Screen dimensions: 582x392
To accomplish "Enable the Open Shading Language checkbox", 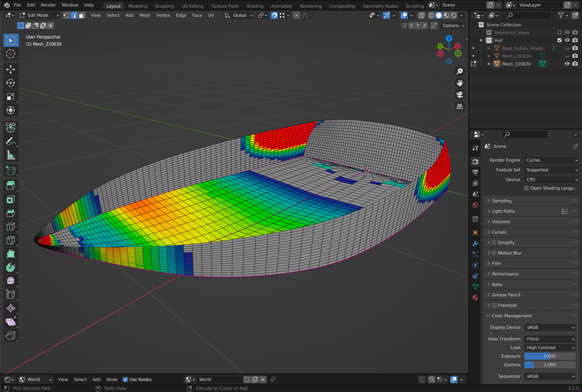I will (526, 188).
